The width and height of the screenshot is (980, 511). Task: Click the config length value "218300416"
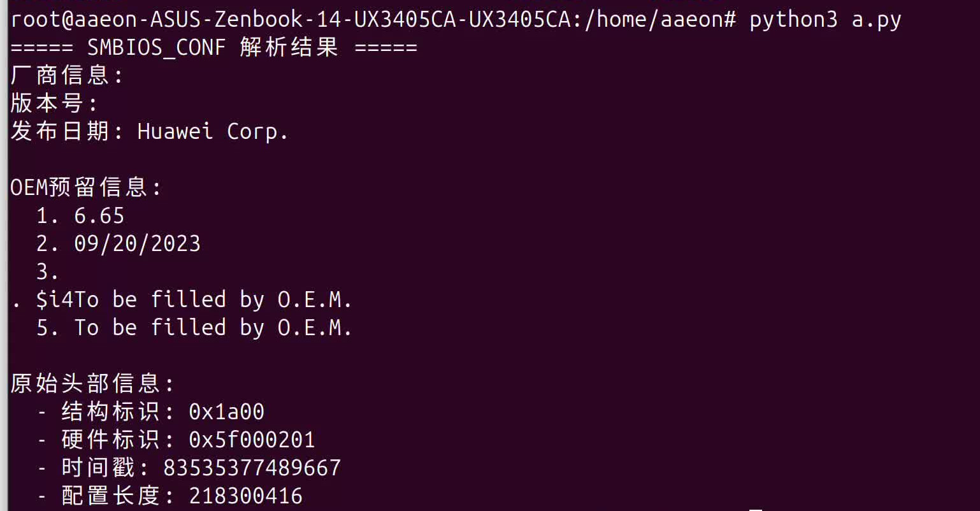245,496
